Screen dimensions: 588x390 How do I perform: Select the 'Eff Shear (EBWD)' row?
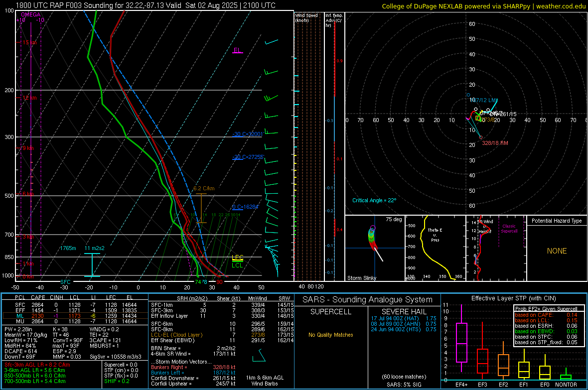click(x=222, y=340)
